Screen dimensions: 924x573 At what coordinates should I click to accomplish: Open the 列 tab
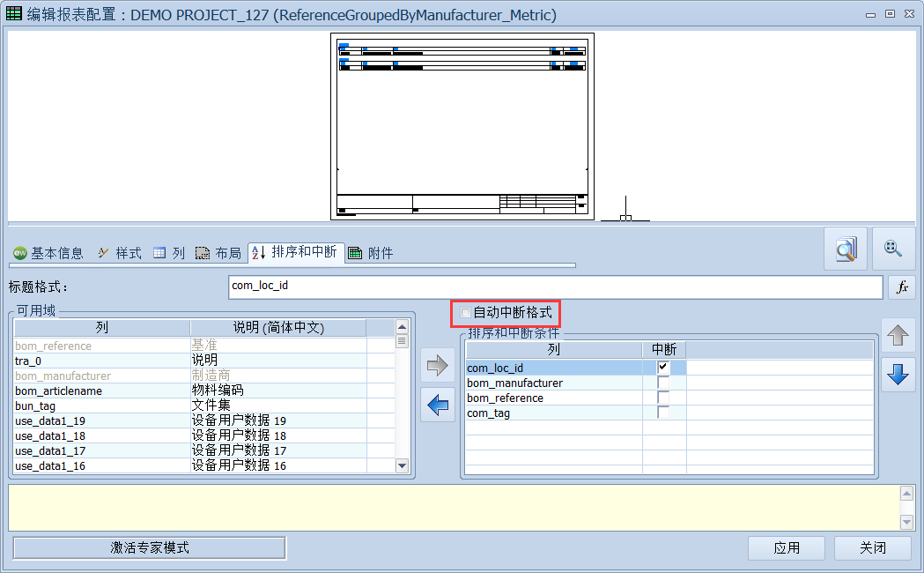coord(170,253)
